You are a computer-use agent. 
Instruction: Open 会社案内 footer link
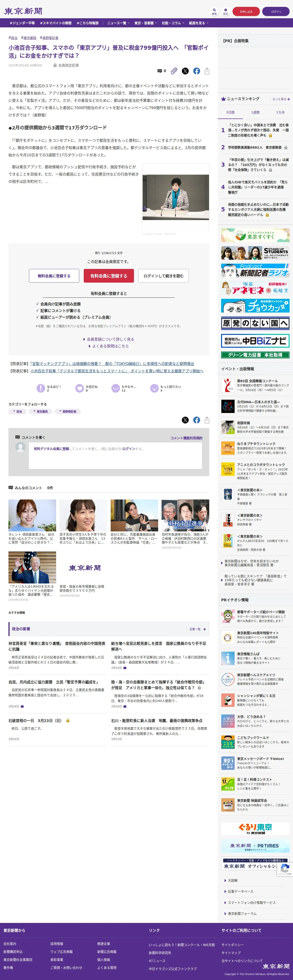10,943
